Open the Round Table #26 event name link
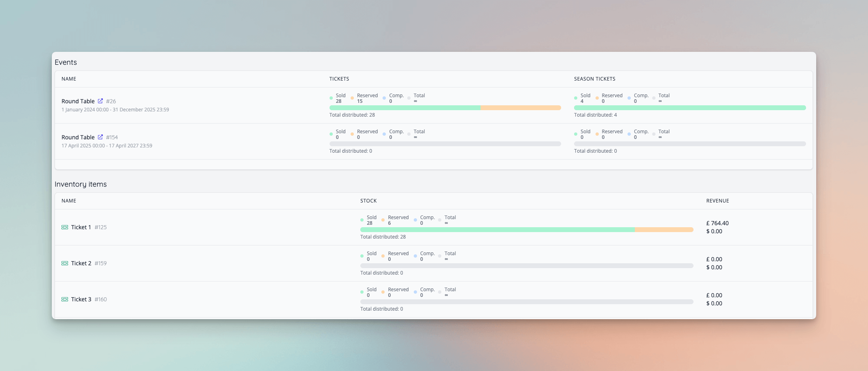The height and width of the screenshot is (371, 868). [x=78, y=101]
